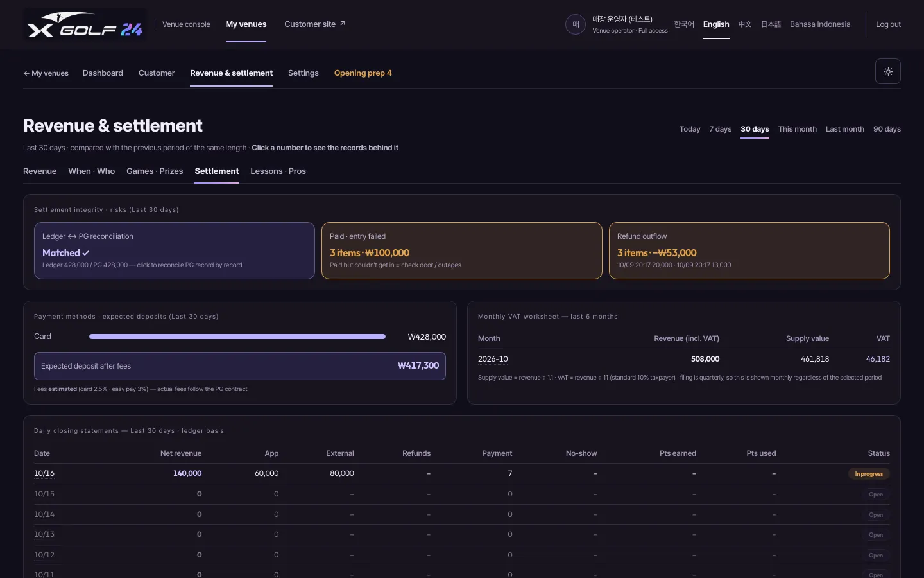
Task: Open the Paid · entry failed card
Action: [x=462, y=251]
